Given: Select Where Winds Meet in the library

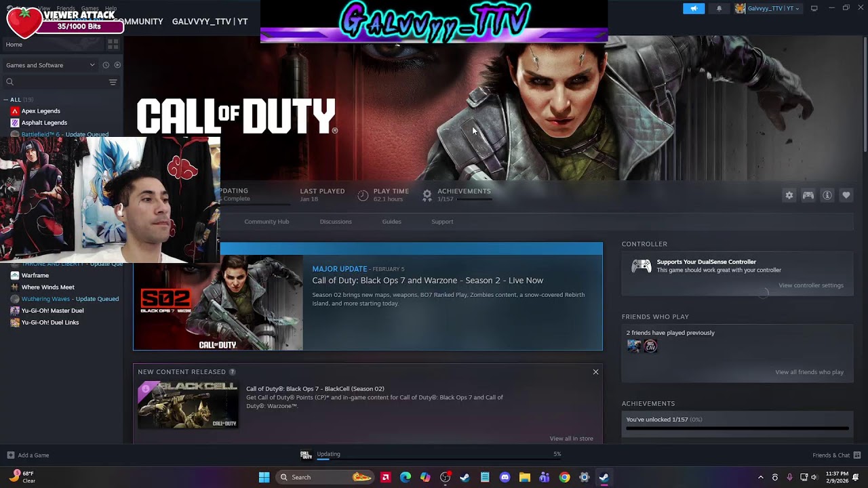Looking at the screenshot, I should [48, 287].
